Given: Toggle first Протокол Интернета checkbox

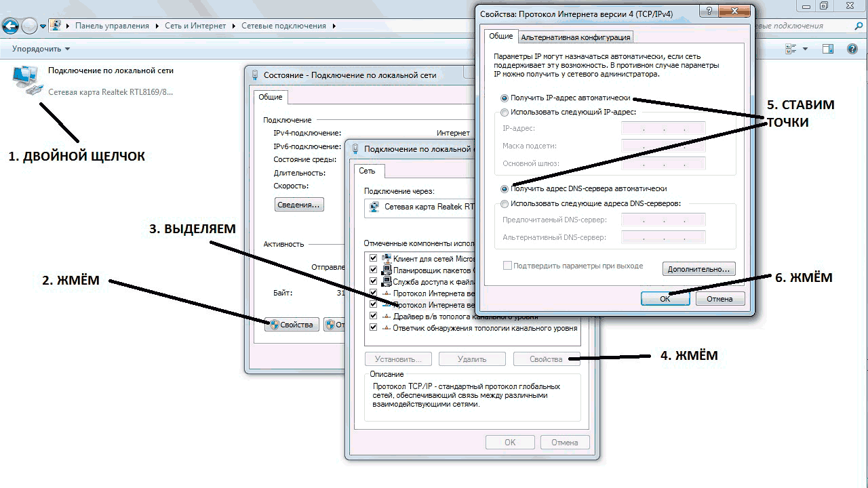Looking at the screenshot, I should click(x=373, y=293).
